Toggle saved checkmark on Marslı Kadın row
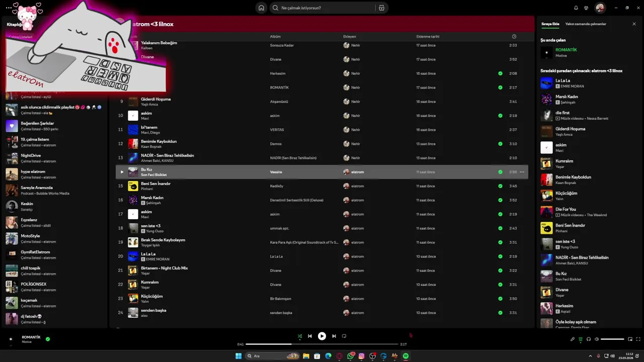Screen dimensions: 644x362 [500, 200]
